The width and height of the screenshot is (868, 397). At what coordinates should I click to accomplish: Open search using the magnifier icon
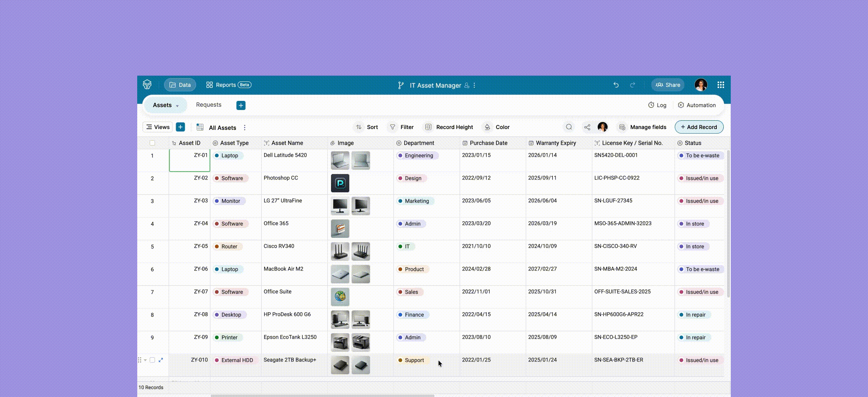pyautogui.click(x=569, y=127)
